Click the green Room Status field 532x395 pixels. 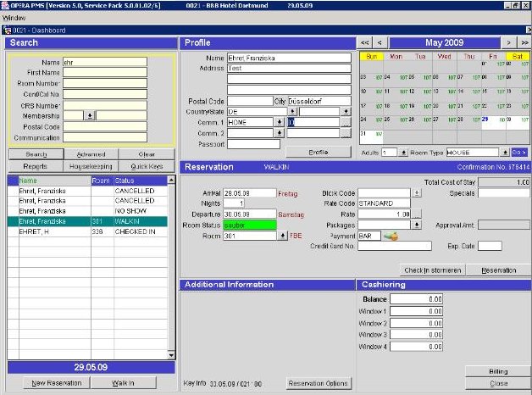pos(251,225)
